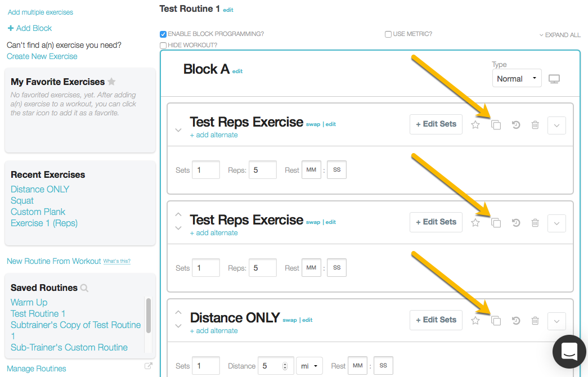Click history icon on first Test Reps Exercise
Viewport: 588px width, 377px height.
pyautogui.click(x=516, y=125)
